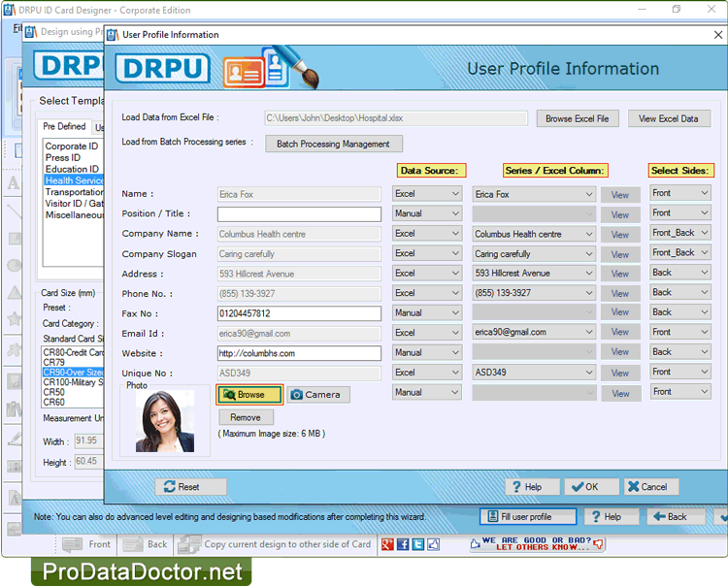This screenshot has width=728, height=586.
Task: Select Press ID template category
Action: point(63,158)
